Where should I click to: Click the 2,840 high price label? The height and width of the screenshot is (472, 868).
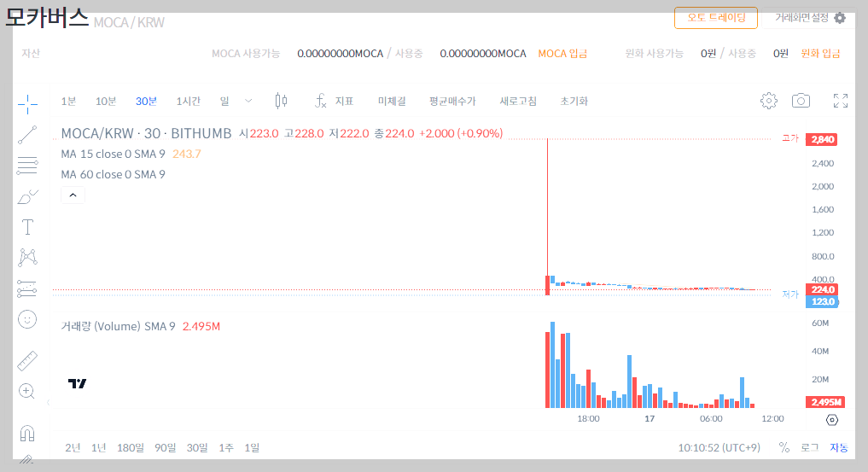pos(822,139)
